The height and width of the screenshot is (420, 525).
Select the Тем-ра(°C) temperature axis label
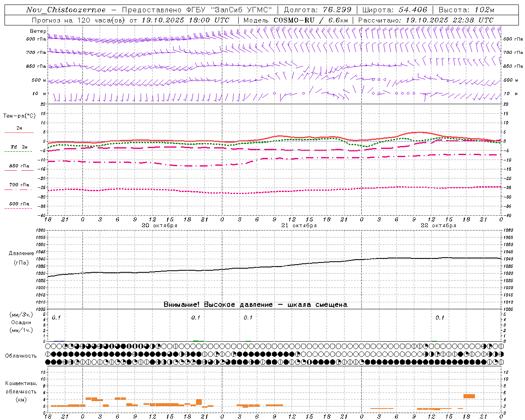tap(19, 116)
